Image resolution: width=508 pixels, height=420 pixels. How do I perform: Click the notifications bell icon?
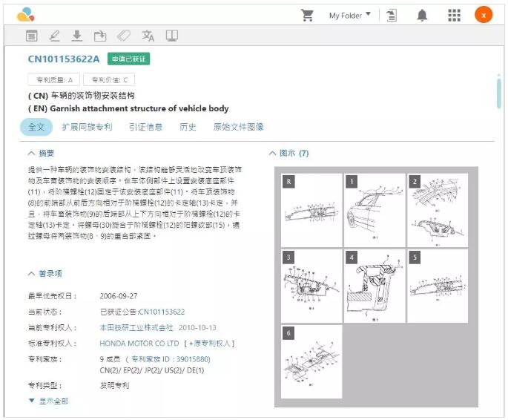point(422,15)
